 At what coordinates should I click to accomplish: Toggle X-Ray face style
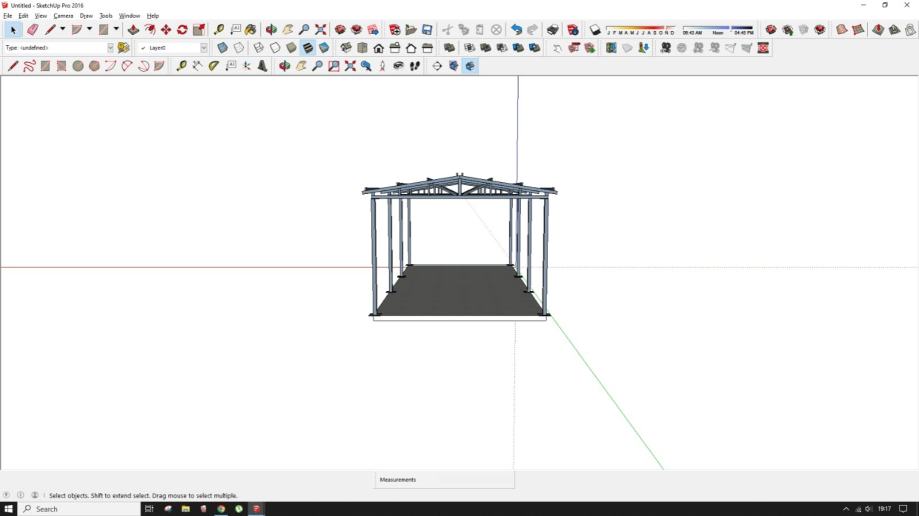pyautogui.click(x=223, y=47)
